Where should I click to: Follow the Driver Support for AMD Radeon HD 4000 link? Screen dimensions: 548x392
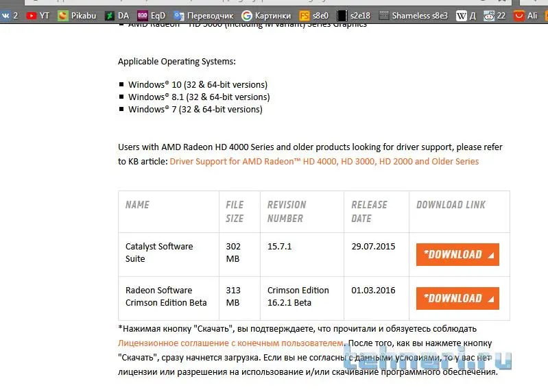pos(324,162)
